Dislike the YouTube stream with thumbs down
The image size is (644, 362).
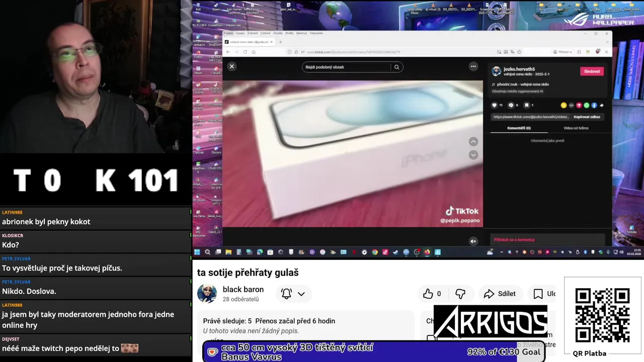point(460,294)
